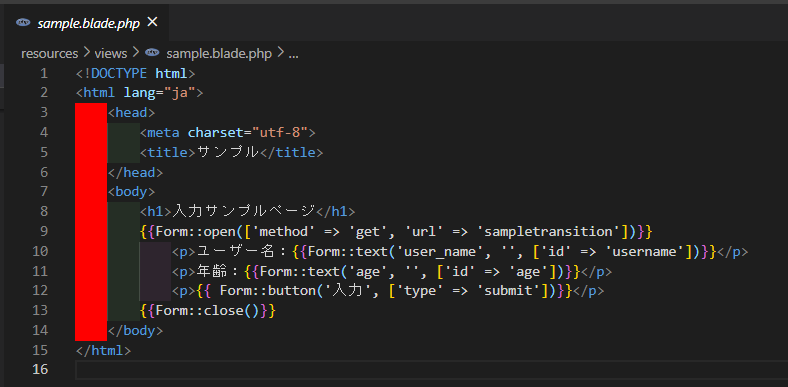
Task: Open the resources breadcrumb folder
Action: click(x=50, y=53)
